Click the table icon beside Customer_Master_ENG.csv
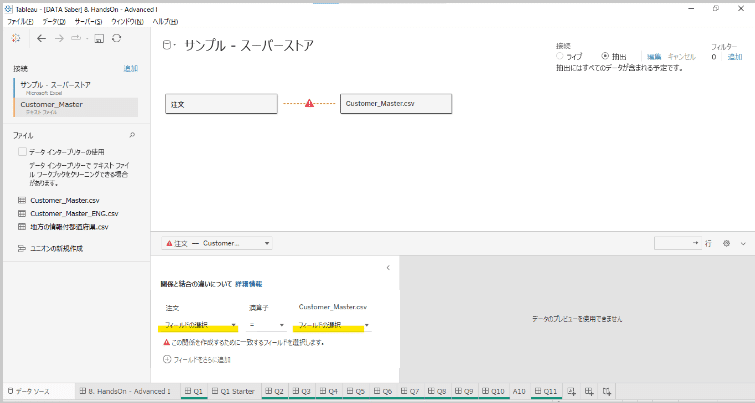Image resolution: width=755 pixels, height=403 pixels. point(22,213)
